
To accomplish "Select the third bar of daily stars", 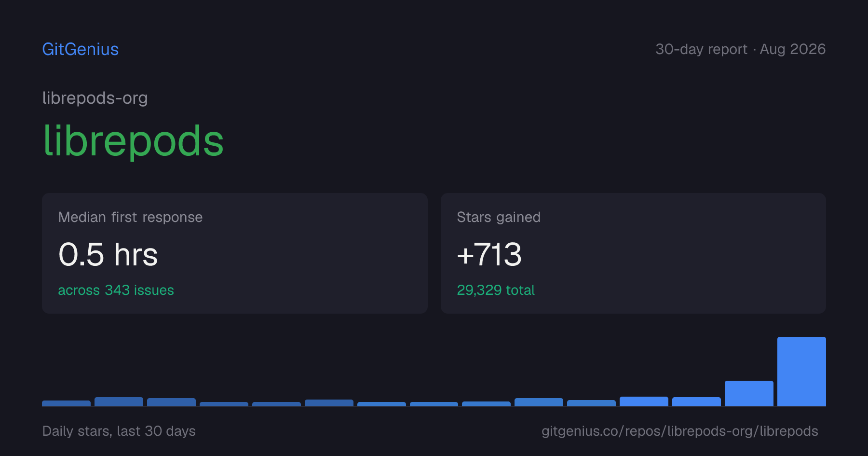I will tap(171, 402).
